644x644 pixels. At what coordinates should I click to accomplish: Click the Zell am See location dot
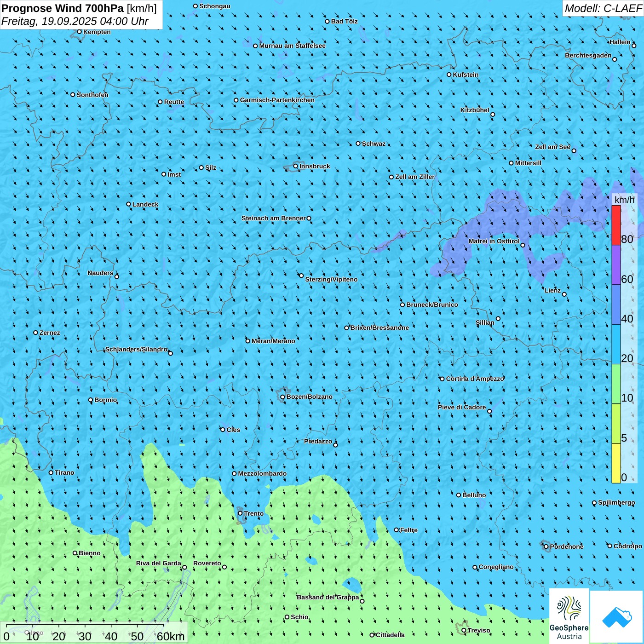pyautogui.click(x=574, y=150)
